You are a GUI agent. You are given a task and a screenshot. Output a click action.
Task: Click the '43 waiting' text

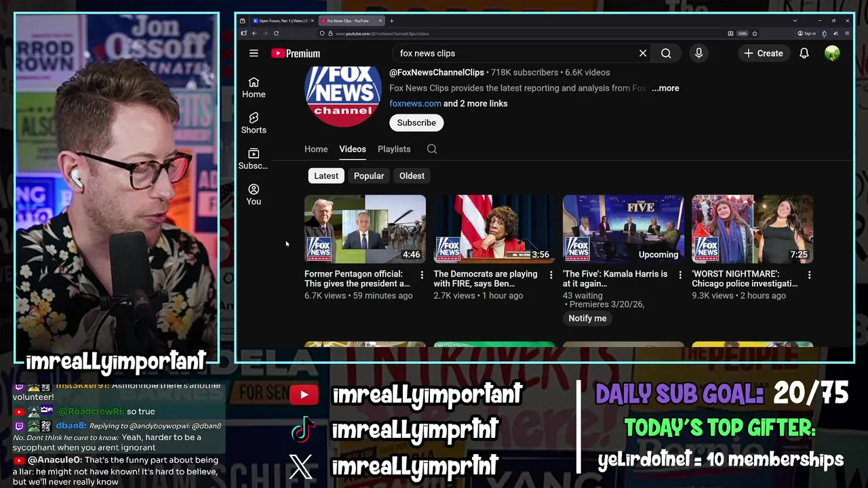tap(583, 296)
